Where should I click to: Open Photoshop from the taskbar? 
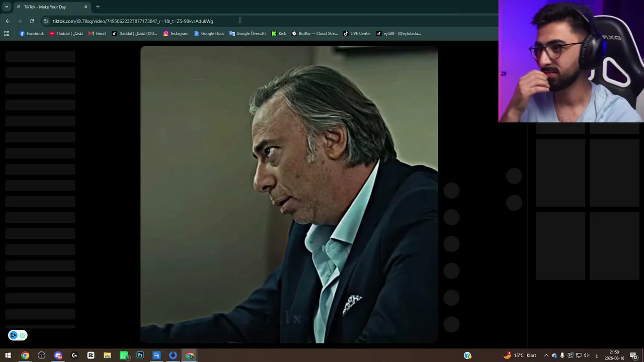[140, 355]
